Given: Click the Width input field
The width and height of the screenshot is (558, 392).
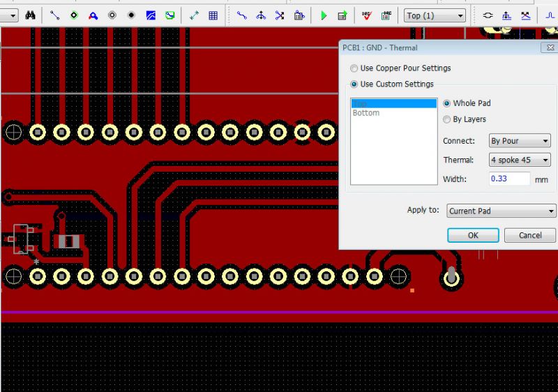Looking at the screenshot, I should tap(508, 179).
